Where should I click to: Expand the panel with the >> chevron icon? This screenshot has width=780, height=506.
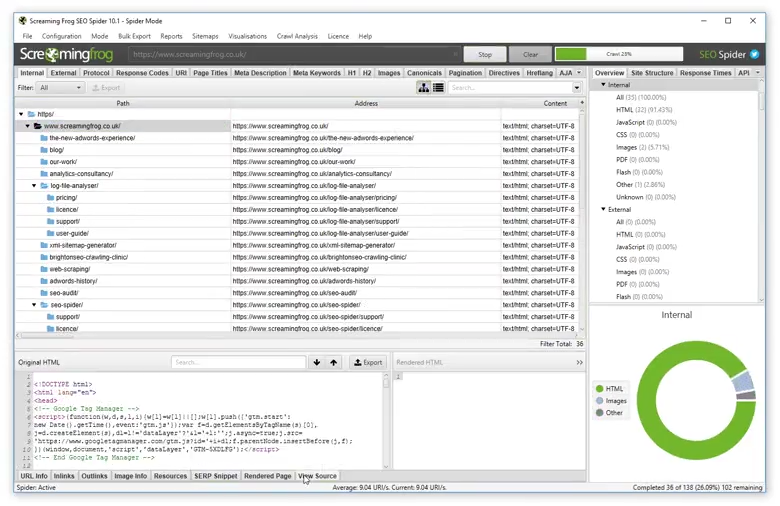click(x=579, y=362)
